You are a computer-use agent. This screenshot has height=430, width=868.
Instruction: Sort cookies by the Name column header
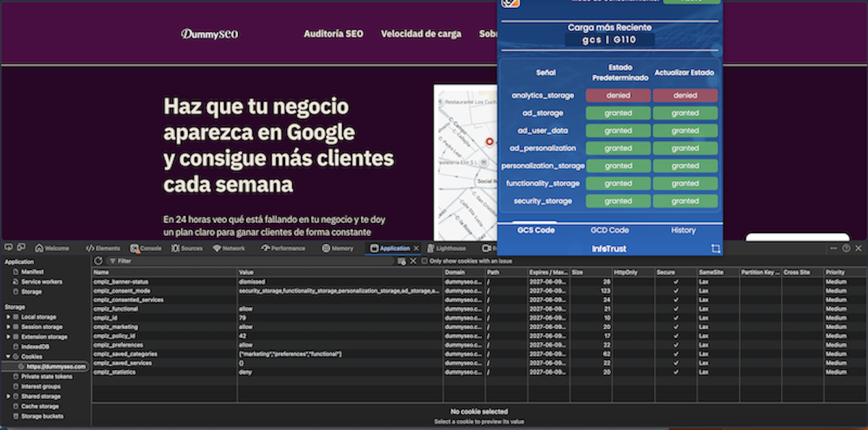[164, 272]
